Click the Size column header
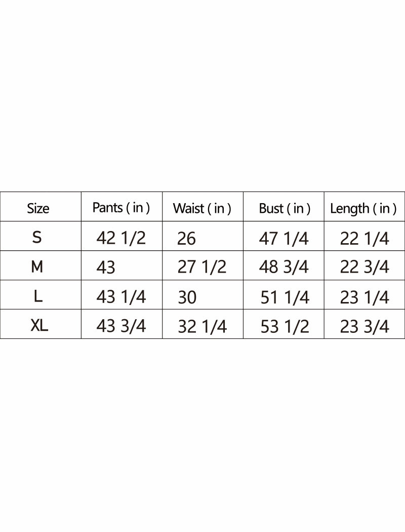The height and width of the screenshot is (532, 405). 38,208
